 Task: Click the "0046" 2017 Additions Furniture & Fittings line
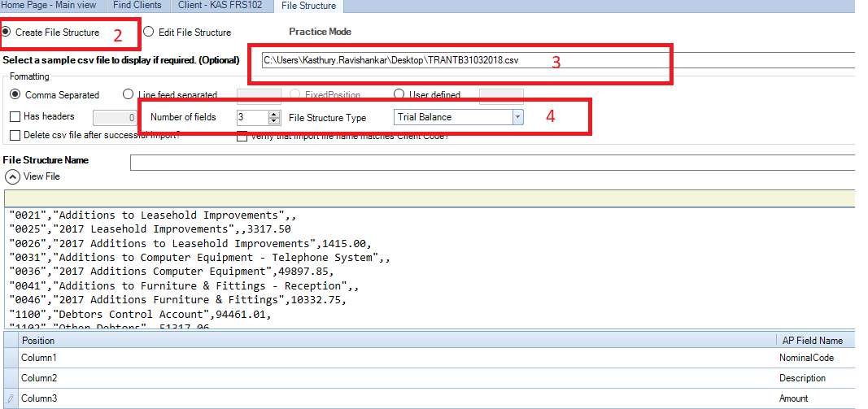(178, 300)
